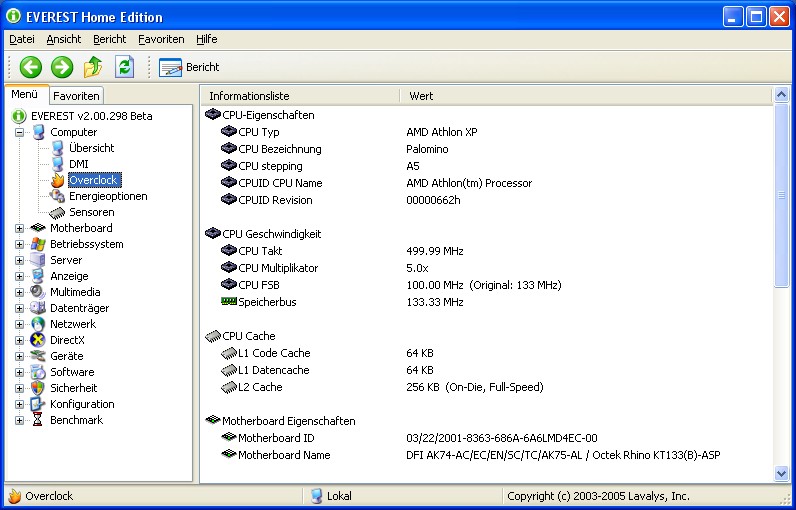796x510 pixels.
Task: Expand the Software tree node
Action: (19, 372)
